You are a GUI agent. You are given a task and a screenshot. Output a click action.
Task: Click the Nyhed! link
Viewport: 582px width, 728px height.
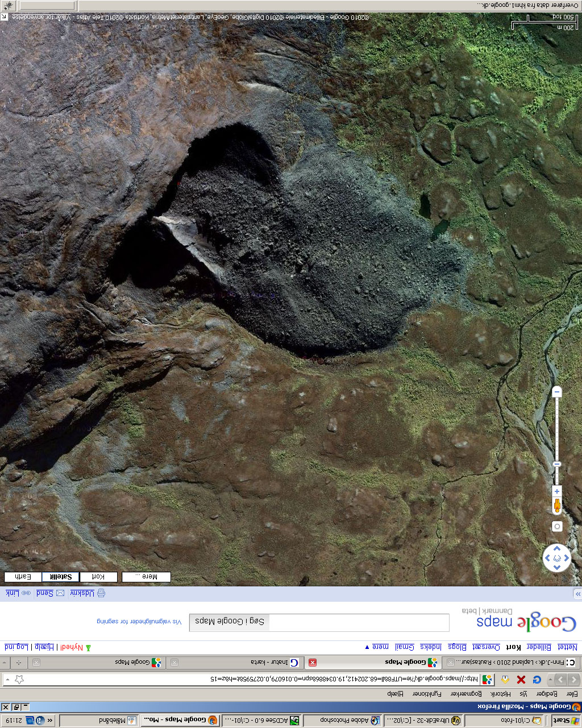(72, 647)
